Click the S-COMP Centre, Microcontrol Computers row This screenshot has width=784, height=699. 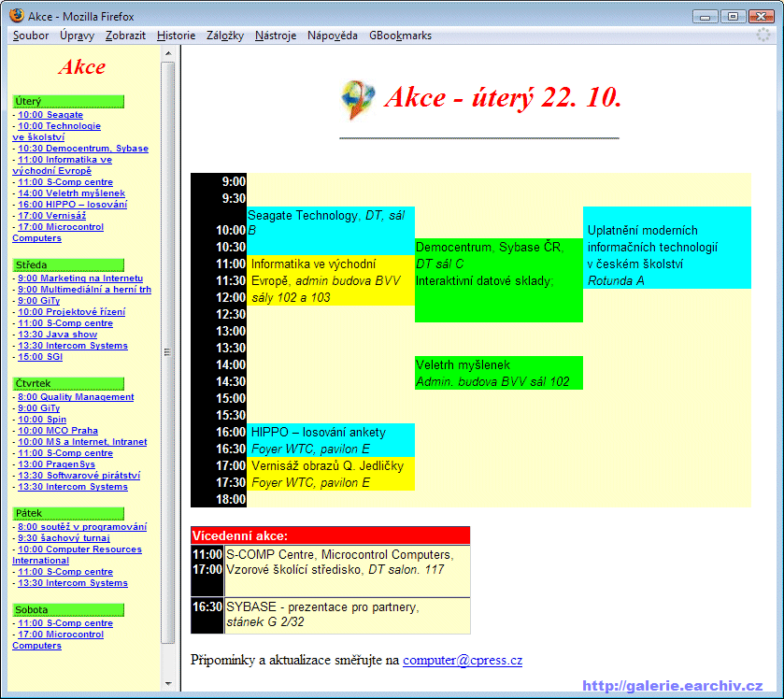(331, 570)
